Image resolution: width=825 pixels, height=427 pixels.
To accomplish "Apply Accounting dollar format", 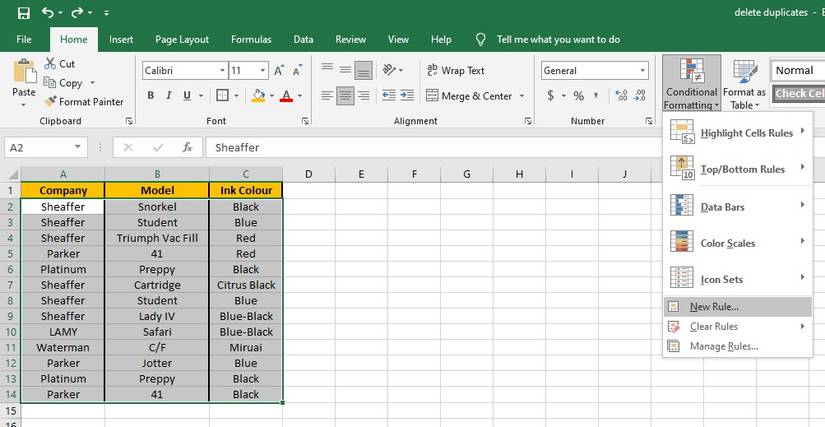I will point(551,96).
